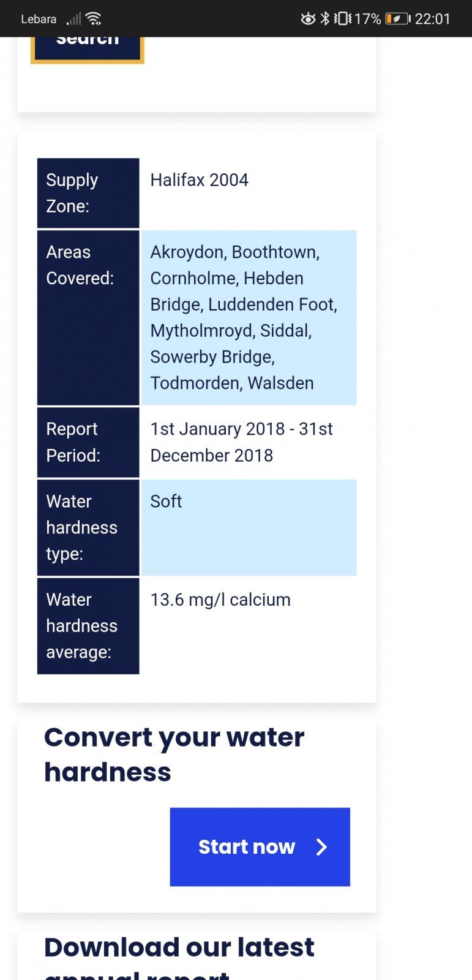Image resolution: width=472 pixels, height=980 pixels.
Task: Tap the mobile signal strength icon
Action: pos(74,19)
